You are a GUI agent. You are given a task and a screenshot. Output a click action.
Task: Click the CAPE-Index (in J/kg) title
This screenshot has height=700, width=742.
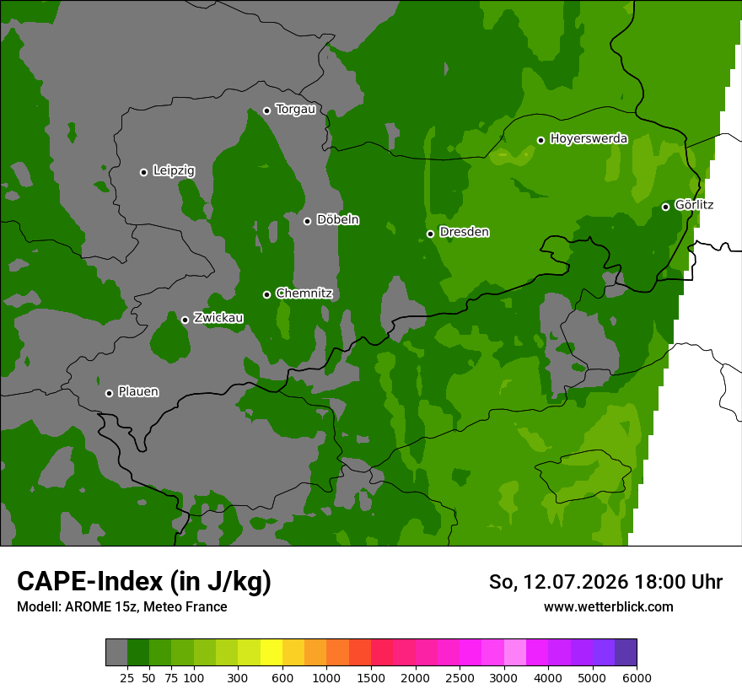point(144,581)
